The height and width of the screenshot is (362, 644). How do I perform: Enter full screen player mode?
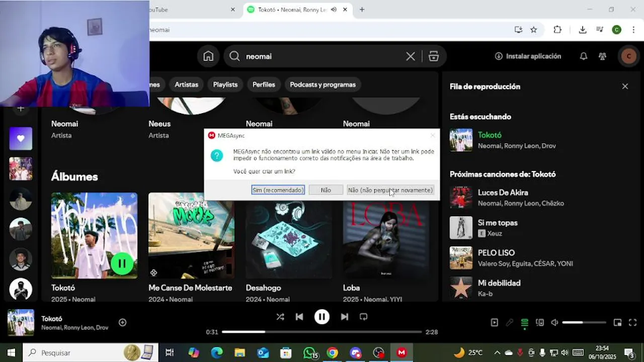coord(633,323)
